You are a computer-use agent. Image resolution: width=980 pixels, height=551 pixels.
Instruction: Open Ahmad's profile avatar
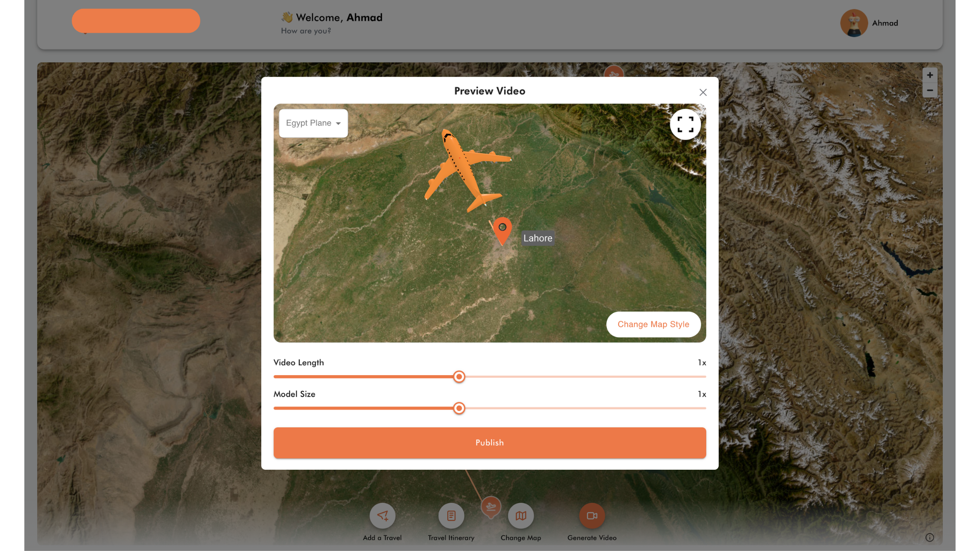click(854, 23)
